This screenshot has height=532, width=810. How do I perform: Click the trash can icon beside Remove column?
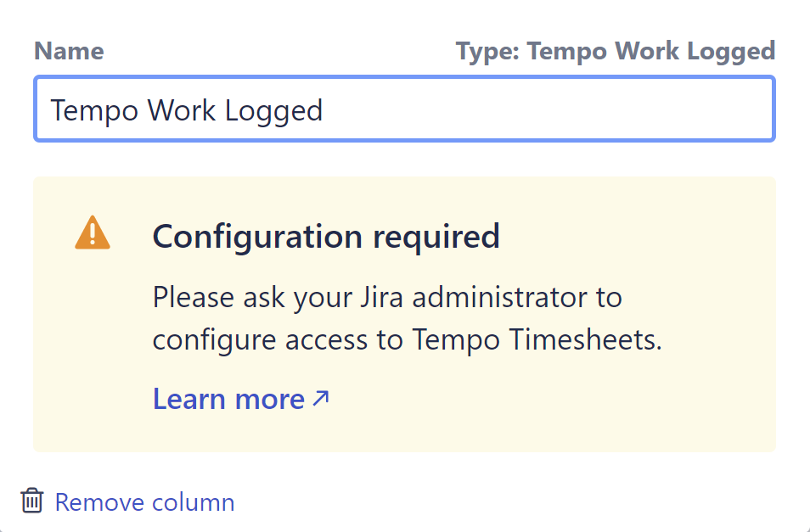click(31, 501)
